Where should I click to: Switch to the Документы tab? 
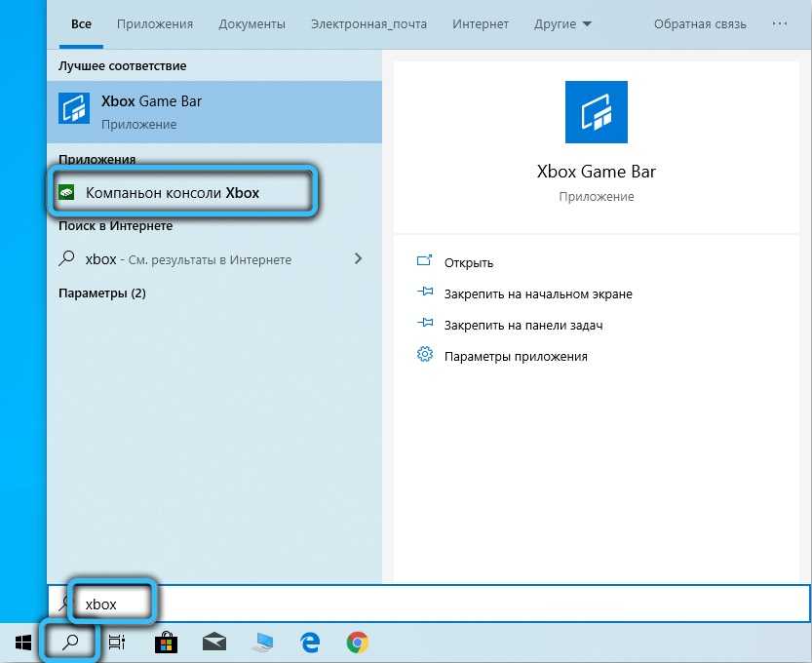tap(251, 24)
